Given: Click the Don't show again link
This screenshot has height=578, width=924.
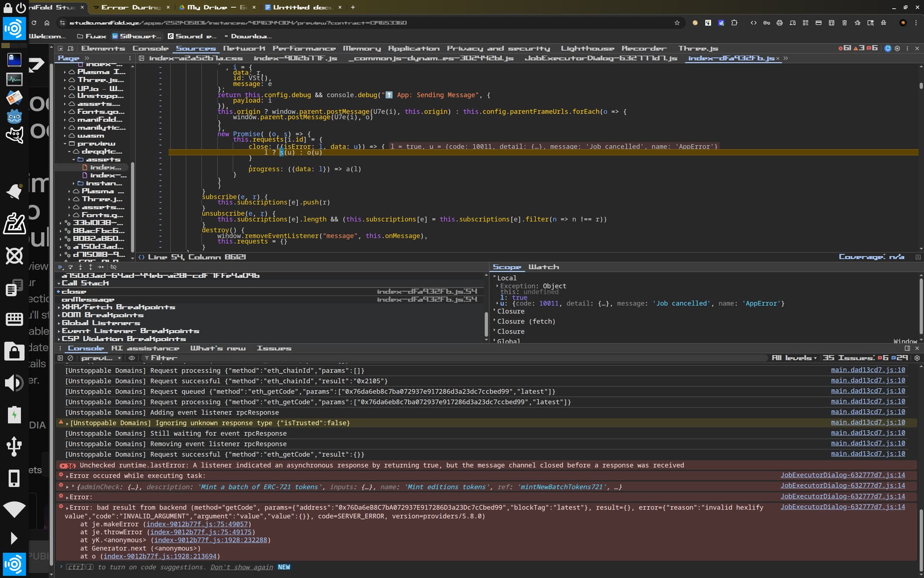Looking at the screenshot, I should (242, 567).
